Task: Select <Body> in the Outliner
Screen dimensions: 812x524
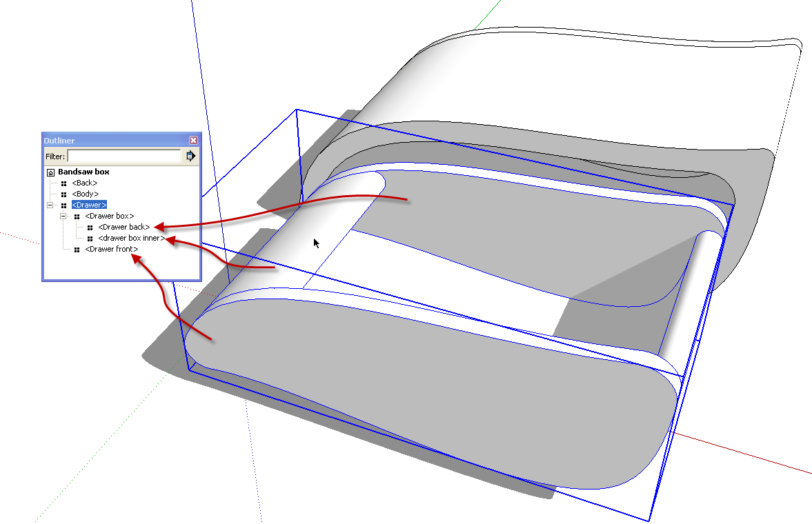Action: (x=84, y=194)
